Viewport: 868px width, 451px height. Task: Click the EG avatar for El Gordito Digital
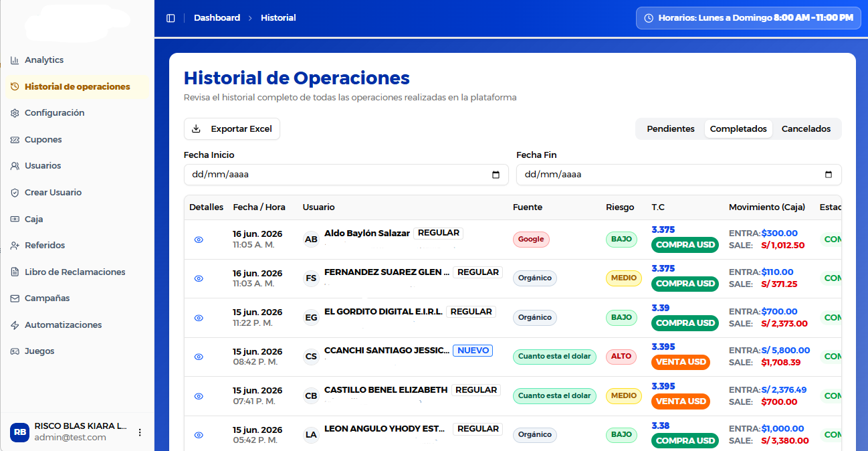[311, 318]
